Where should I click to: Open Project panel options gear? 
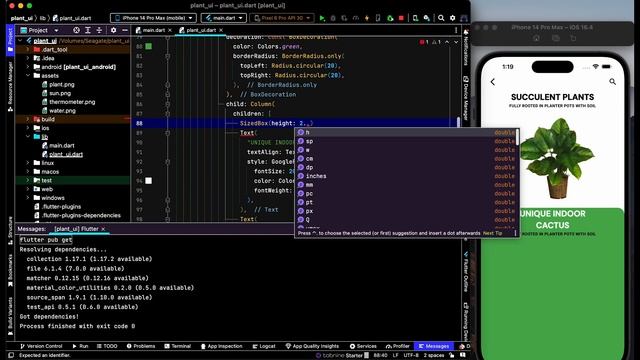tap(113, 30)
